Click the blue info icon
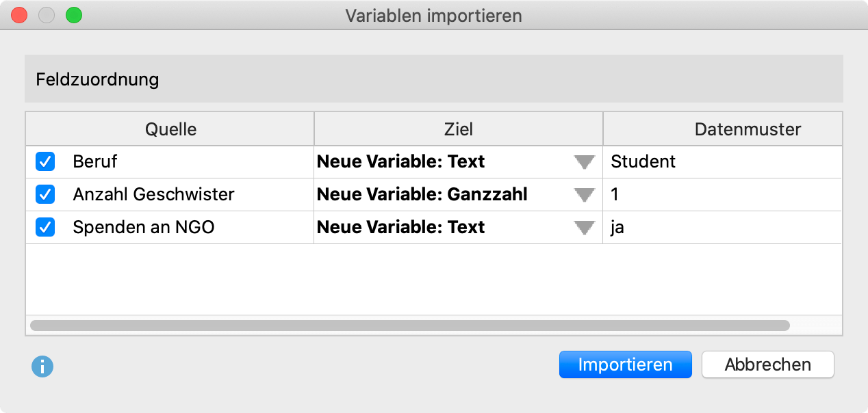This screenshot has width=868, height=413. pyautogui.click(x=42, y=367)
